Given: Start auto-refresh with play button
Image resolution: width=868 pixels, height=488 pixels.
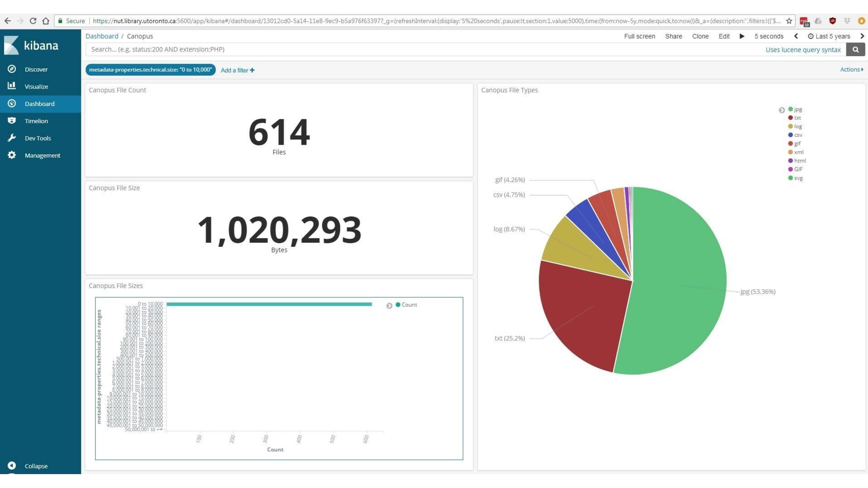Looking at the screenshot, I should [742, 36].
